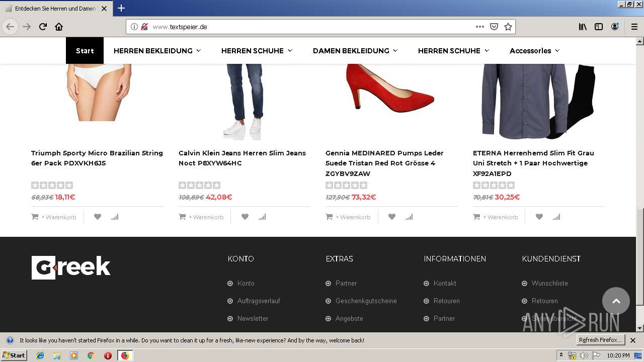Open Konto link in footer
Image resolution: width=644 pixels, height=362 pixels.
pyautogui.click(x=246, y=284)
